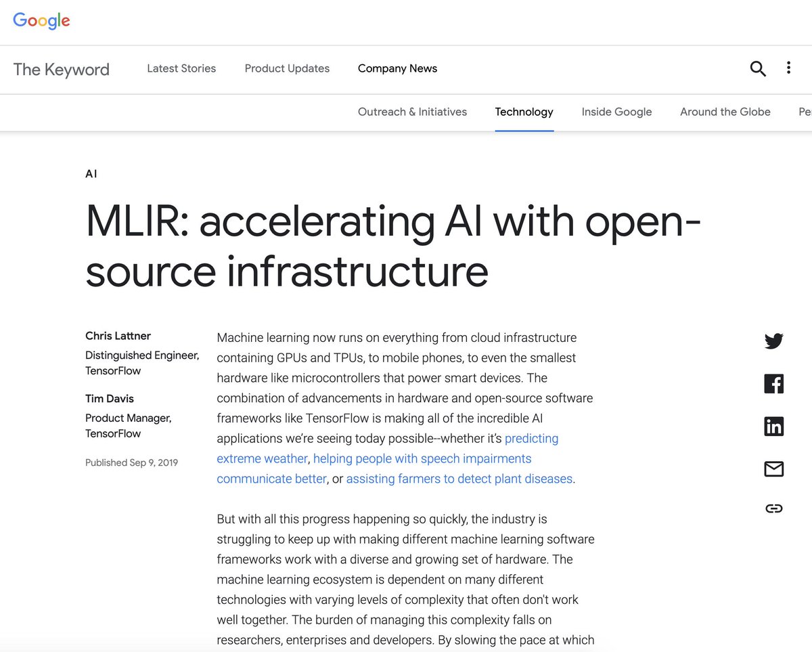
Task: Click 'Distinguished Engineer, TensorFlow' title text
Action: [142, 363]
